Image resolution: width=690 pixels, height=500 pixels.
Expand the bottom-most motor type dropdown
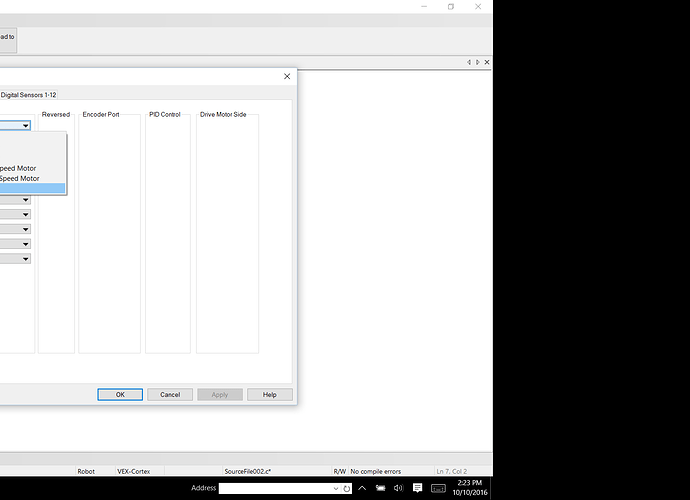tap(26, 259)
